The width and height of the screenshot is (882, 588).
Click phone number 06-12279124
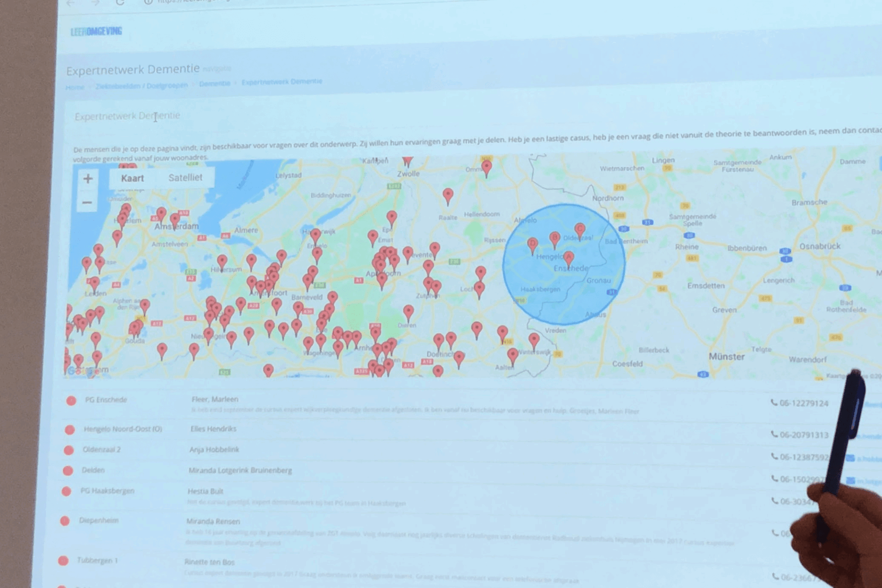coord(804,403)
